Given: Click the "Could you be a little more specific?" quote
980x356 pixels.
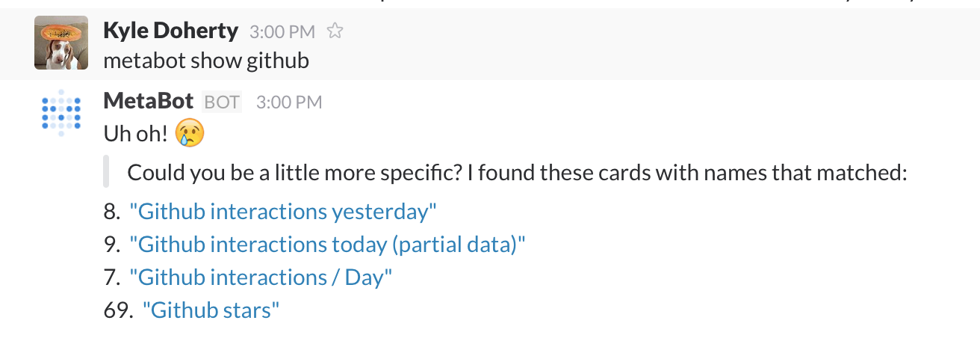Looking at the screenshot, I should tap(517, 174).
